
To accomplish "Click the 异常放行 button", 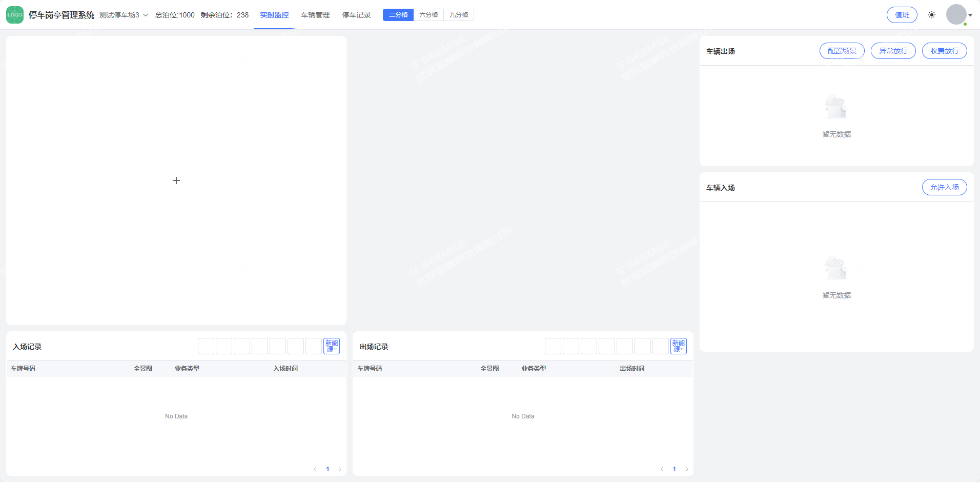I will tap(893, 51).
